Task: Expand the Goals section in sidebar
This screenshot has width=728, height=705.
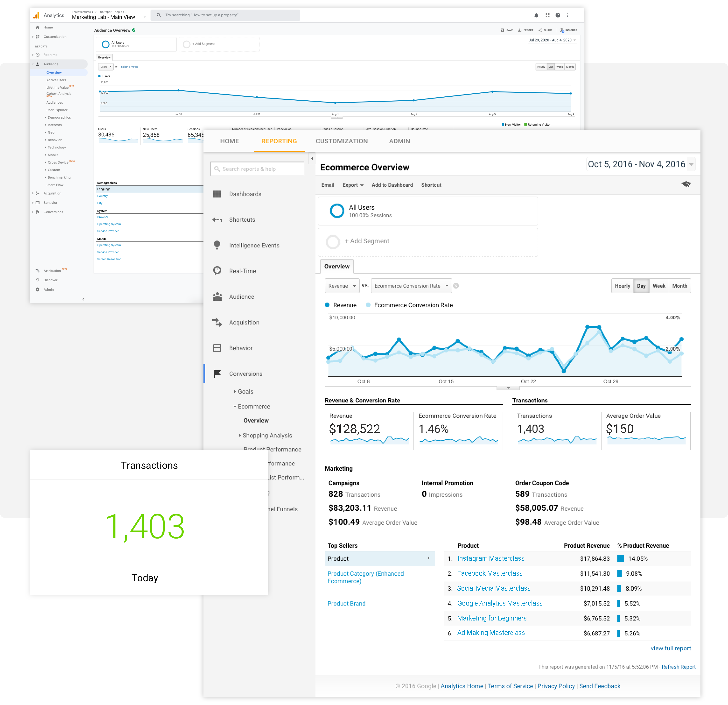Action: coord(244,391)
